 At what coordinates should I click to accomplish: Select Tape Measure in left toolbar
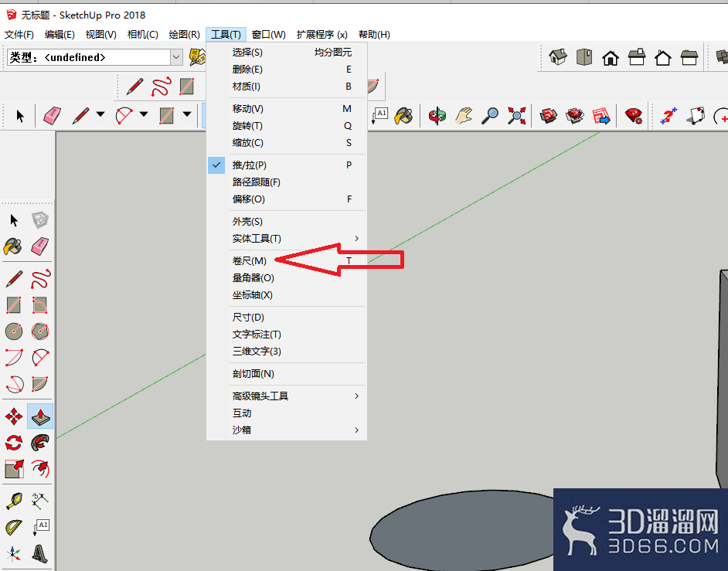click(x=14, y=501)
